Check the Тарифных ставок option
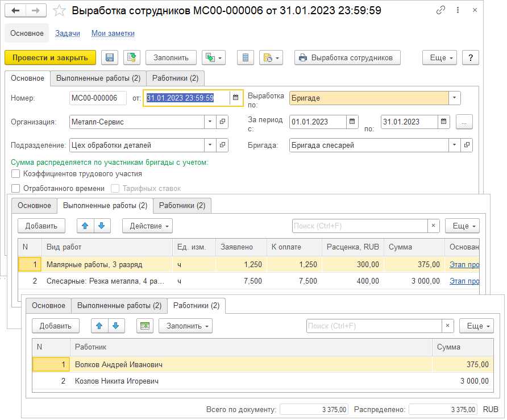507x420 pixels. [115, 188]
